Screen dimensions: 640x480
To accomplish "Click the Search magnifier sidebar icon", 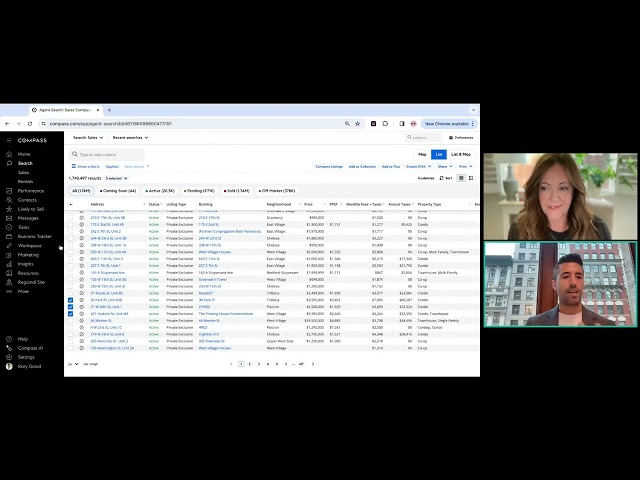I will click(x=9, y=163).
